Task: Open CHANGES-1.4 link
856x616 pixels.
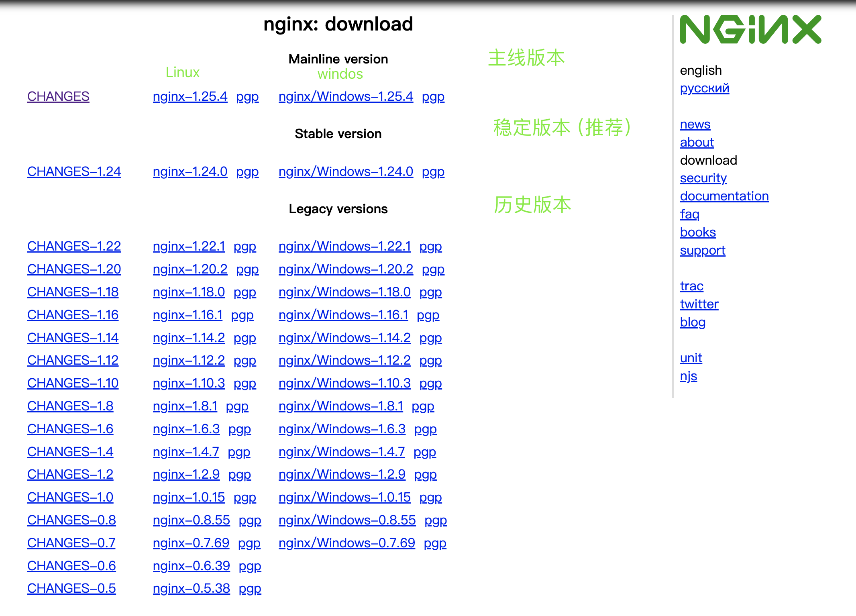Action: point(70,452)
